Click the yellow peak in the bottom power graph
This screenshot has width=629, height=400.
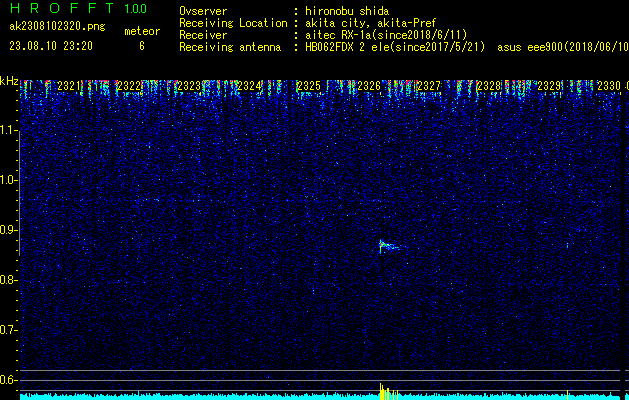pos(381,389)
